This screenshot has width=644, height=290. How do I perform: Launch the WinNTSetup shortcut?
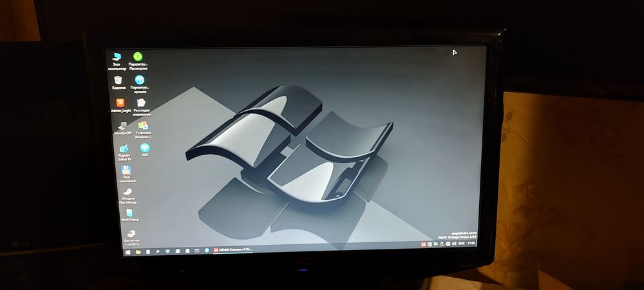130,215
